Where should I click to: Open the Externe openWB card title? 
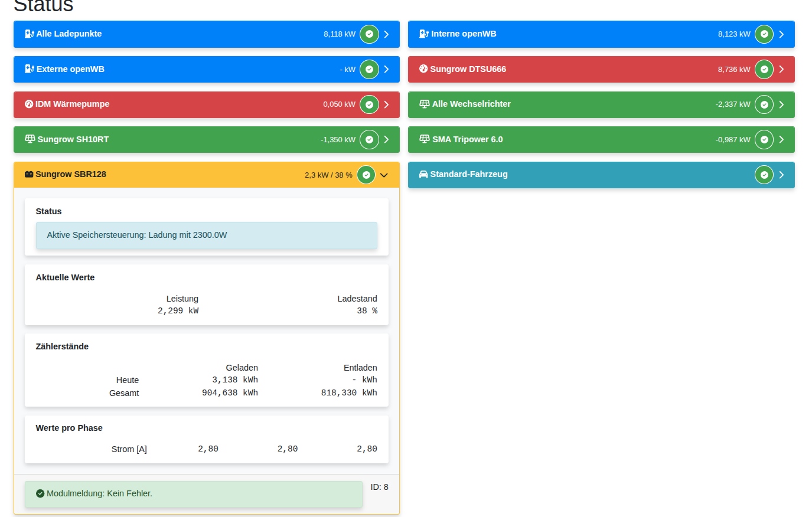tap(70, 69)
